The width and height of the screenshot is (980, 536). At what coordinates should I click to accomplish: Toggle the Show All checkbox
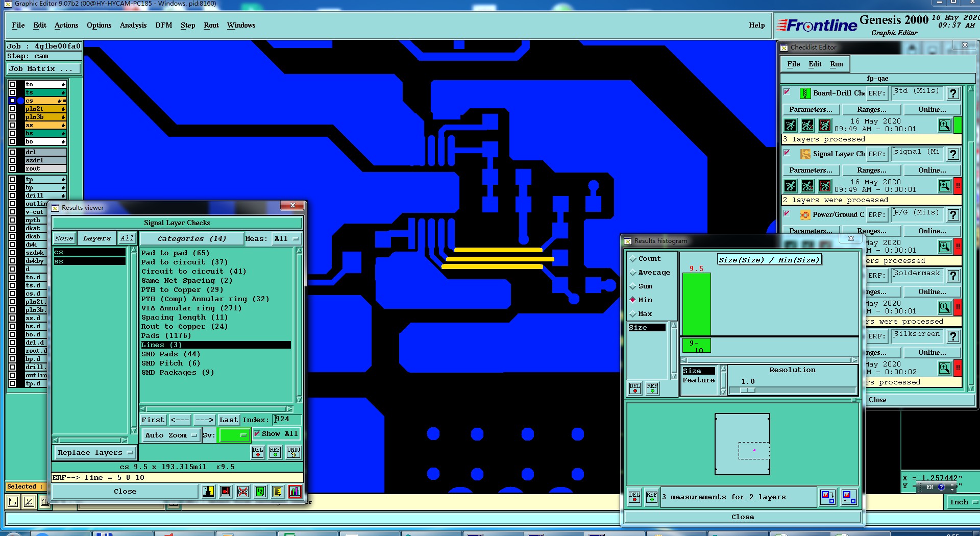257,433
